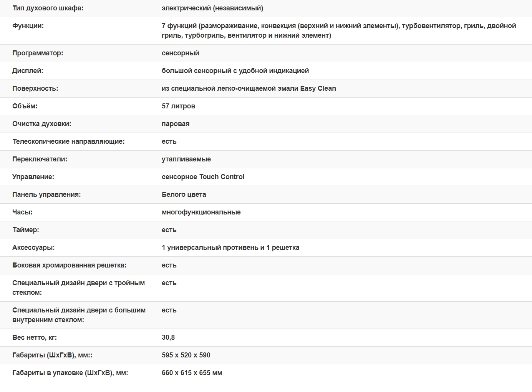Click the dimensions value '595 x 520 x 590'
The height and width of the screenshot is (392, 532).
pos(186,355)
